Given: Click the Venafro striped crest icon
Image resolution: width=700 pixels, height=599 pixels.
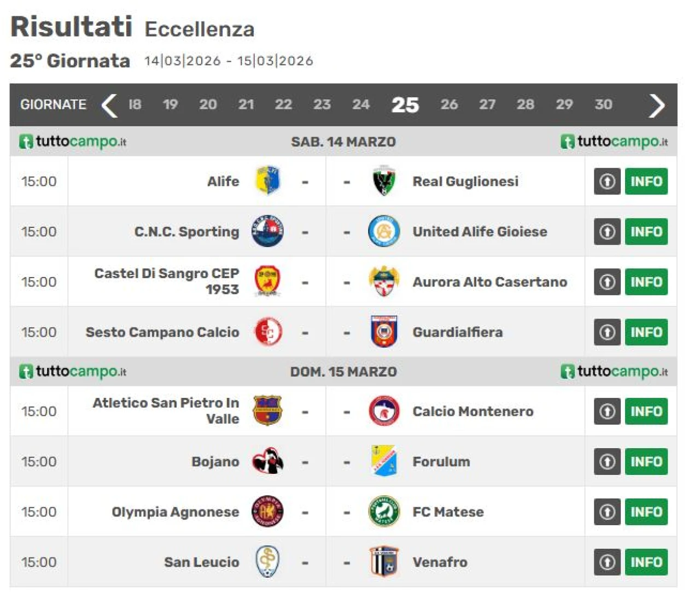Looking at the screenshot, I should 384,562.
